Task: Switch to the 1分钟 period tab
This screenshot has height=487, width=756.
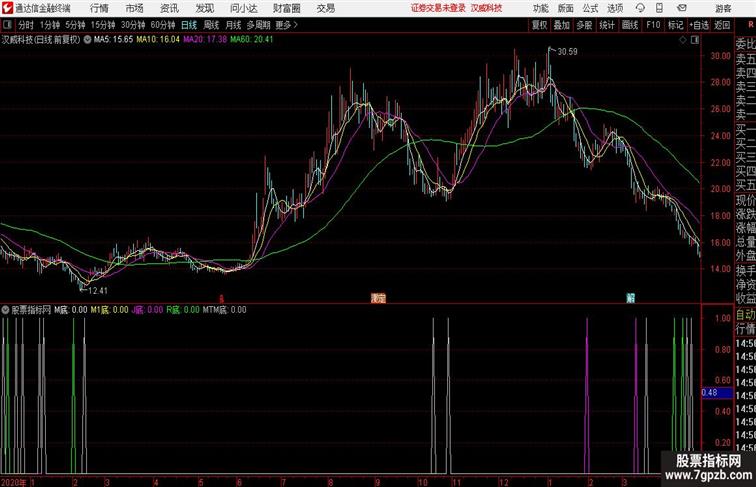Action: (50, 25)
